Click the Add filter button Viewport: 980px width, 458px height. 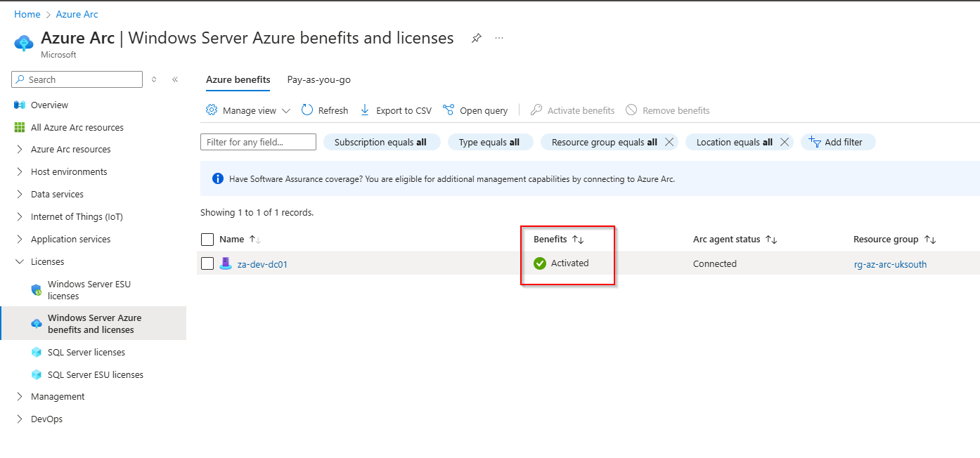[x=837, y=142]
